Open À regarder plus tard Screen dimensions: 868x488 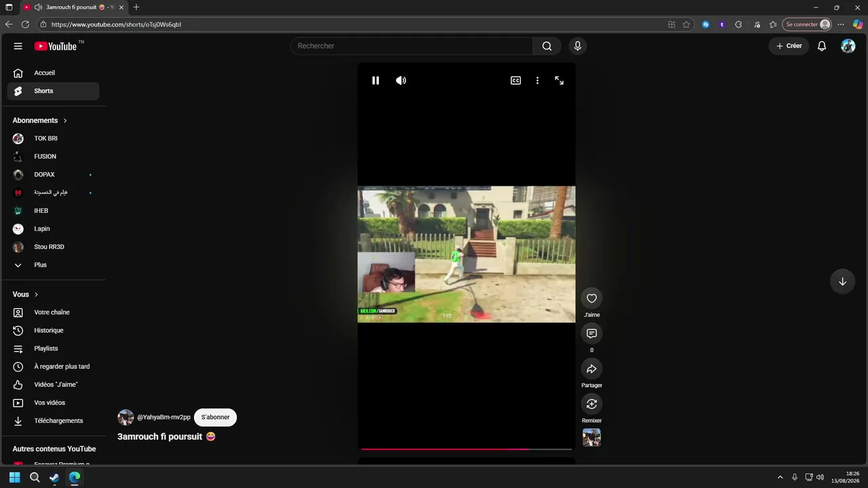coord(54,367)
